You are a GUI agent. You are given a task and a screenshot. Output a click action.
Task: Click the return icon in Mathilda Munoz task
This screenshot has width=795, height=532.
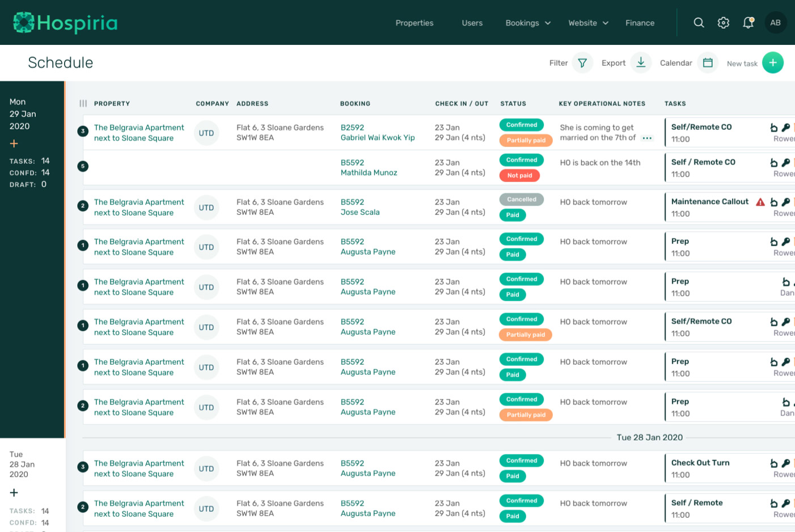coord(773,163)
